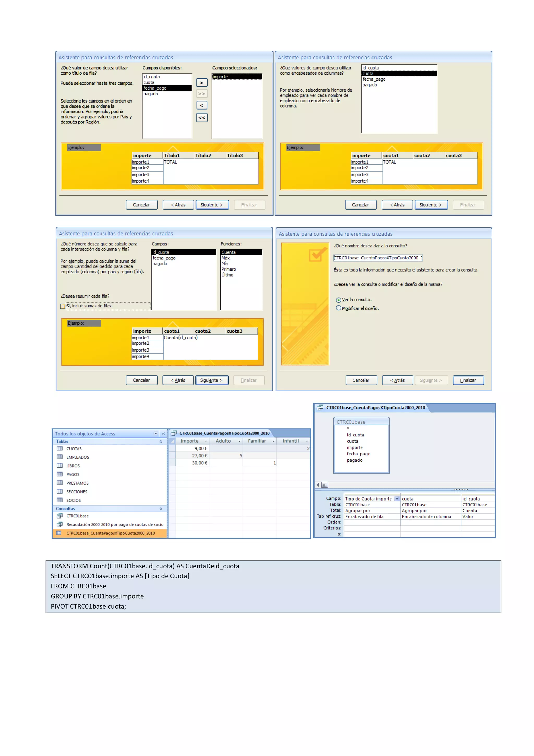Click the 30,00 € cell in datasheet
The height and width of the screenshot is (756, 534).
coord(192,463)
